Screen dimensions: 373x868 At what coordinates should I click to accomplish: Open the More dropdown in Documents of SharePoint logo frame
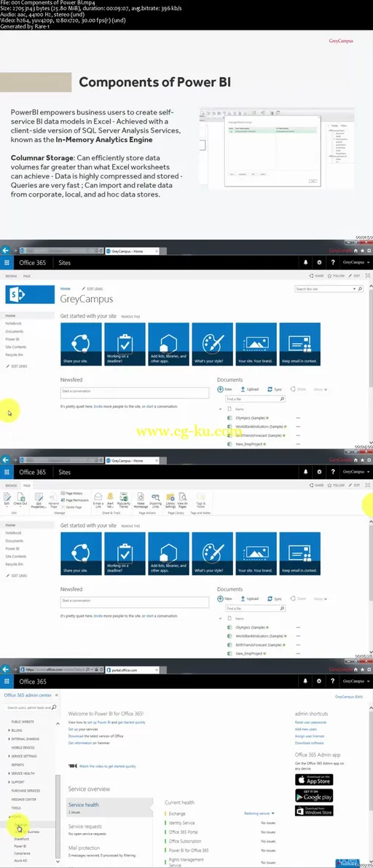321,389
